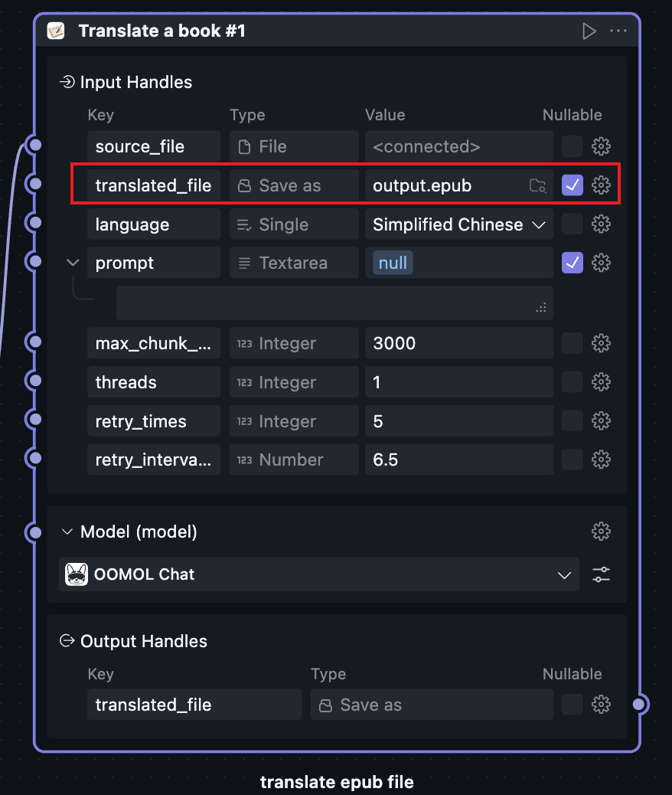Open settings gear for threads handle

602,381
